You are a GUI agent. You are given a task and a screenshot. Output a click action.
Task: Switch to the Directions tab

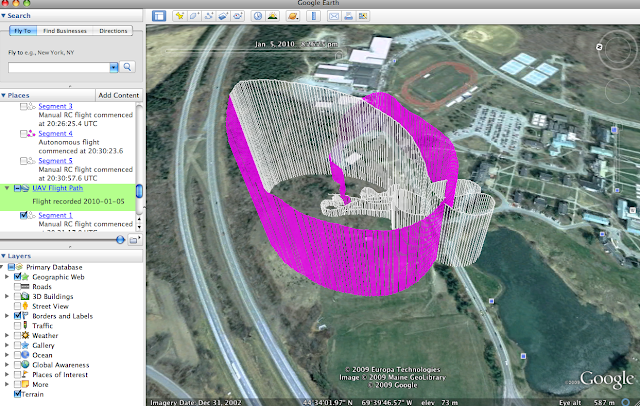pyautogui.click(x=113, y=31)
